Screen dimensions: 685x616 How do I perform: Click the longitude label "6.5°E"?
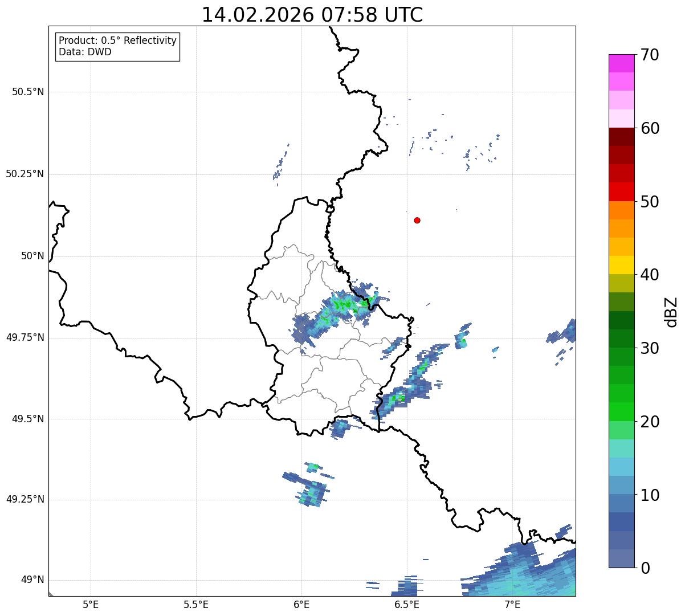(407, 604)
